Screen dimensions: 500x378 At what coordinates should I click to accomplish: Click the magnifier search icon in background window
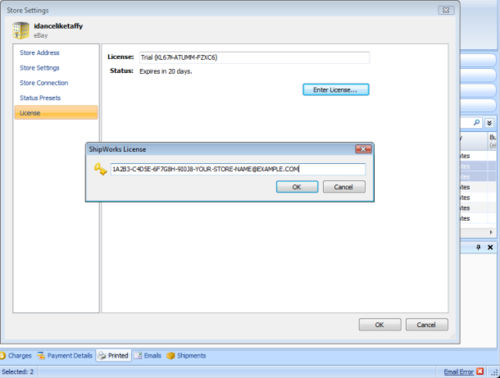coord(477,123)
